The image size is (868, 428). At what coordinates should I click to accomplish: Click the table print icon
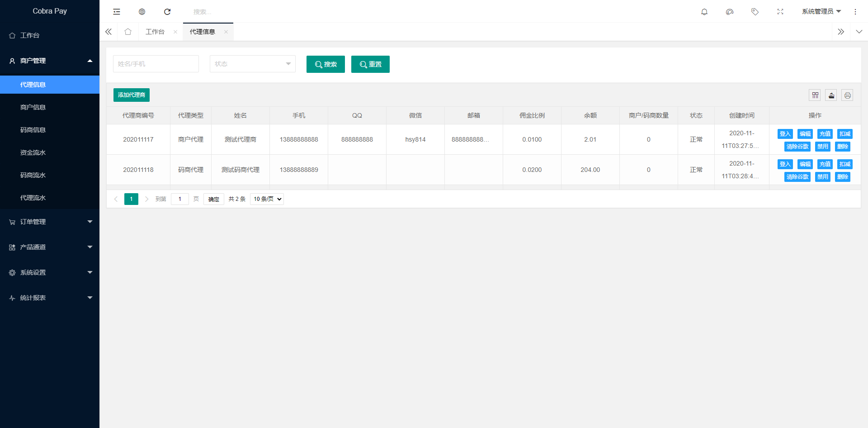point(847,95)
